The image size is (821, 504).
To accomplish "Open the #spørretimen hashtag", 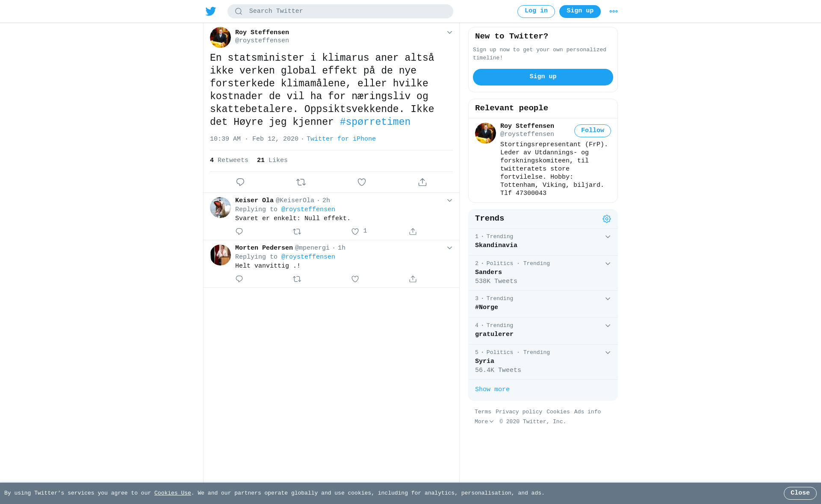I will point(375,122).
